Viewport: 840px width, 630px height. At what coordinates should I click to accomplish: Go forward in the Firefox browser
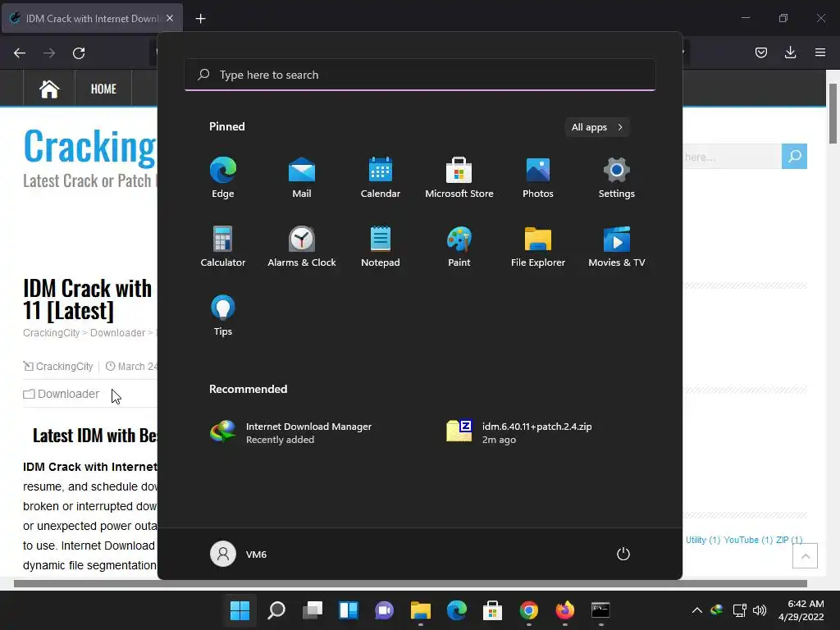pyautogui.click(x=49, y=53)
